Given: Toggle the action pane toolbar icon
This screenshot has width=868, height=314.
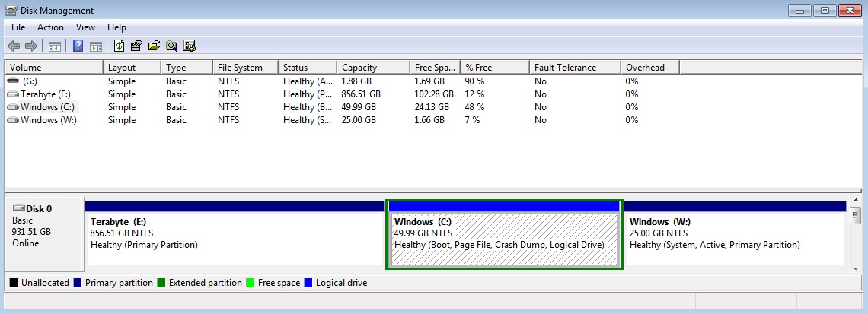Looking at the screenshot, I should point(96,46).
